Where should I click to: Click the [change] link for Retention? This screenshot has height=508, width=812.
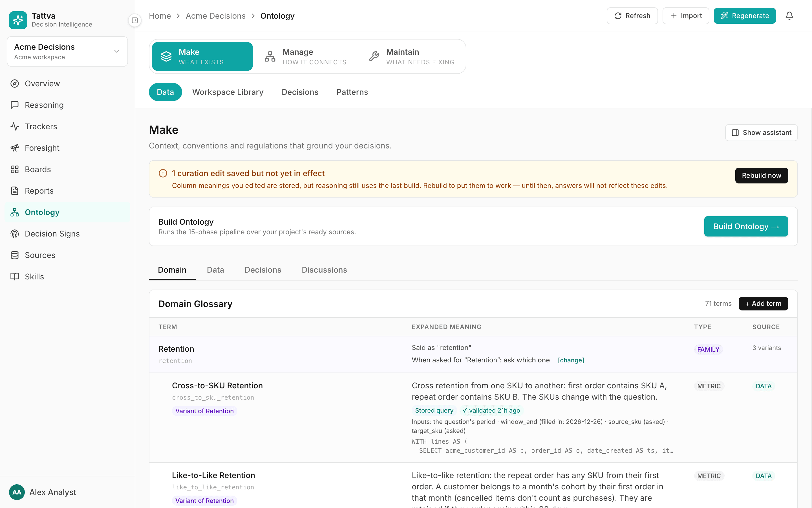(x=571, y=360)
